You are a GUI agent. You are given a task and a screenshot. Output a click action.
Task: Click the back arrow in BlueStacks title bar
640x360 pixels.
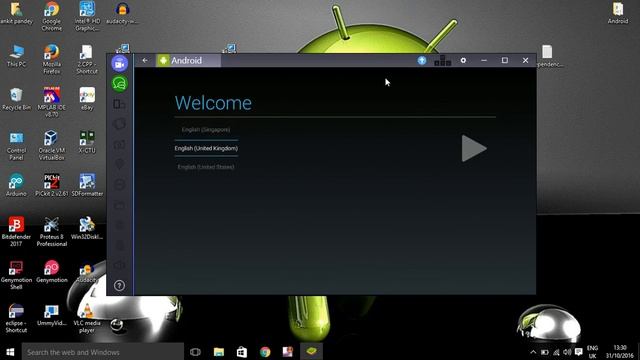pyautogui.click(x=145, y=60)
